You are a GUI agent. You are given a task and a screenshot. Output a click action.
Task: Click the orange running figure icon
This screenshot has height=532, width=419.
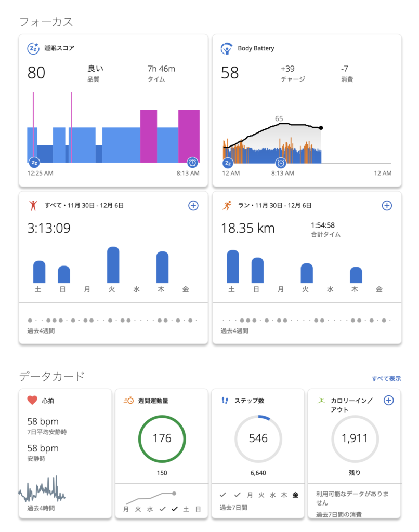click(x=227, y=205)
